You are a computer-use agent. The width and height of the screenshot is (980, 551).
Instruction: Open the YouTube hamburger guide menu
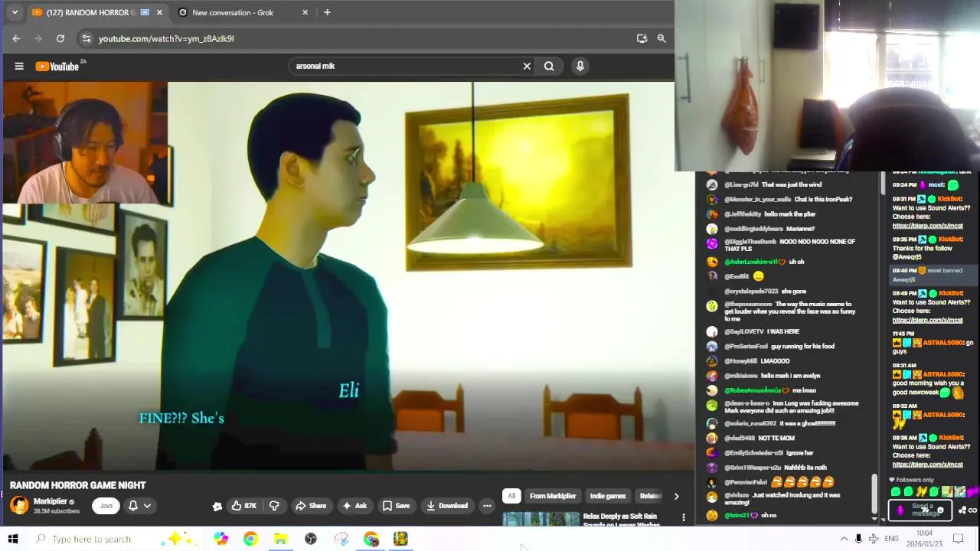[x=19, y=66]
